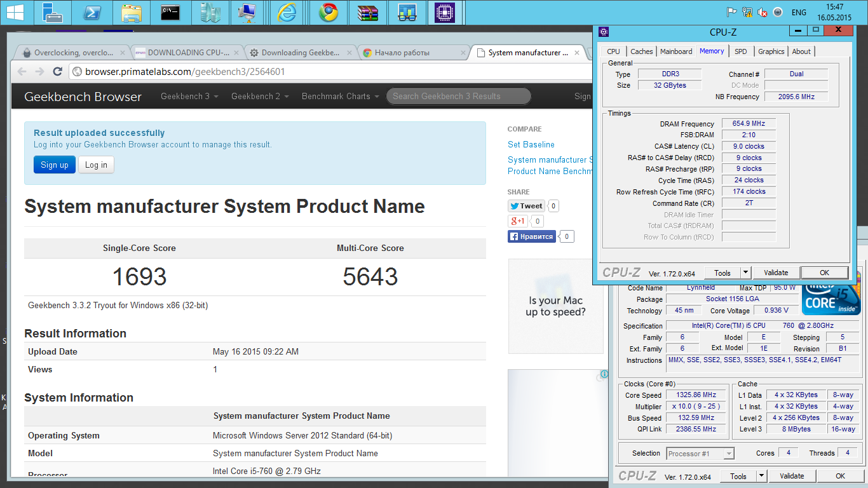Switch to CPU-Z taskbar icon
868x488 pixels.
coord(445,12)
